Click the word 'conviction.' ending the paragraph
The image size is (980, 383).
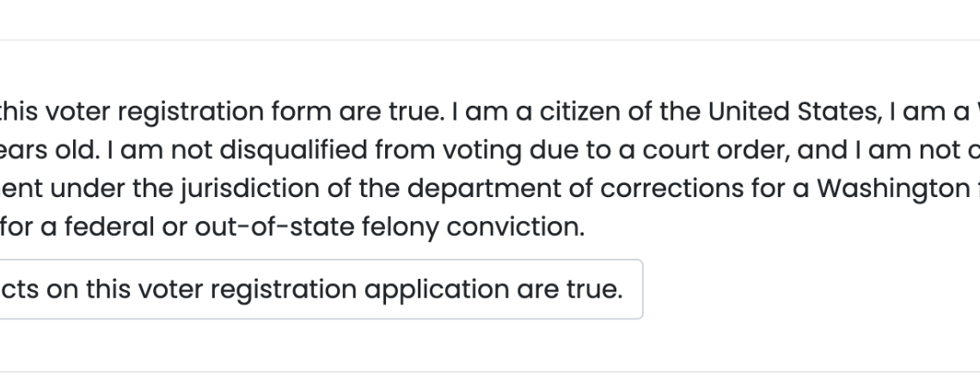coord(516,226)
